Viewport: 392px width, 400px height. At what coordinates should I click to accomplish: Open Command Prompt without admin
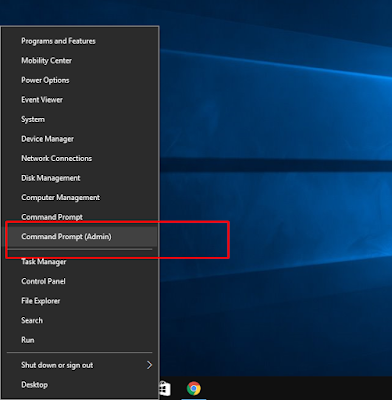80,217
